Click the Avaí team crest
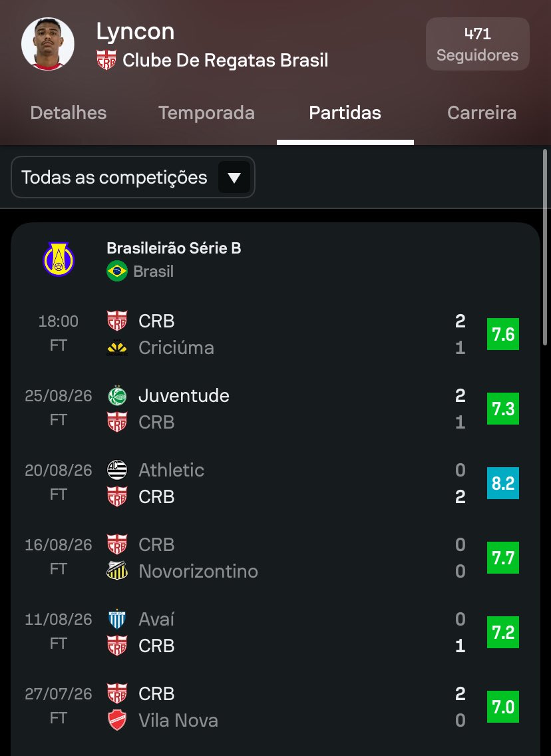The height and width of the screenshot is (756, 551). click(x=117, y=619)
